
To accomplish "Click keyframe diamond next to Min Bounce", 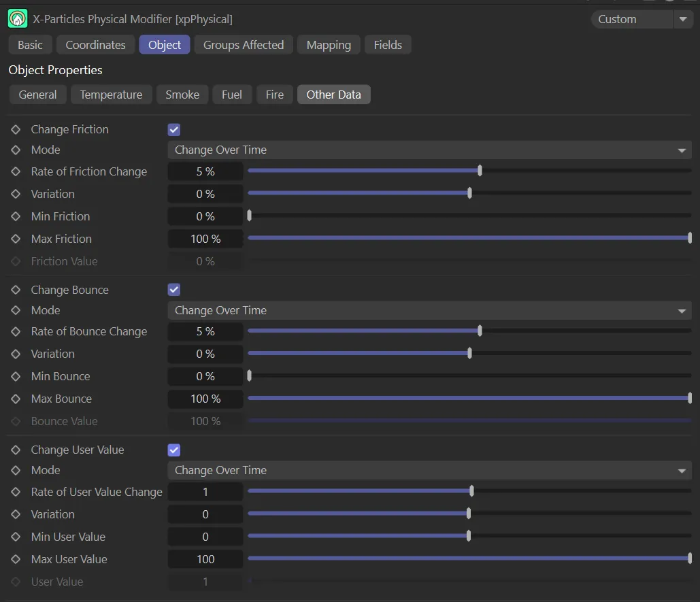I will 16,376.
